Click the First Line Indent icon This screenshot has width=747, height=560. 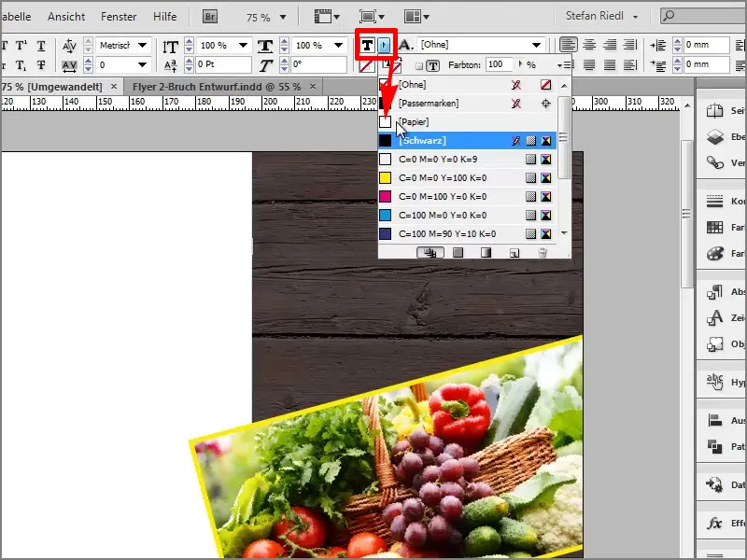658,65
